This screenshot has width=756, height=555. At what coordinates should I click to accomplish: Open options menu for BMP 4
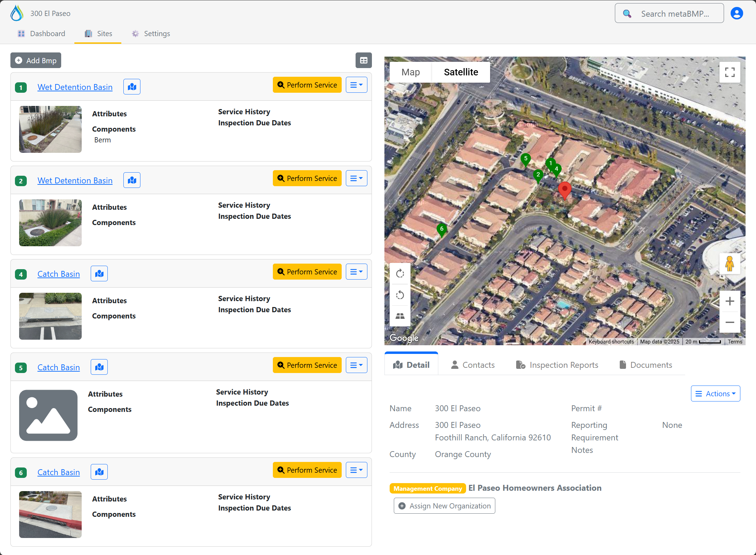356,272
